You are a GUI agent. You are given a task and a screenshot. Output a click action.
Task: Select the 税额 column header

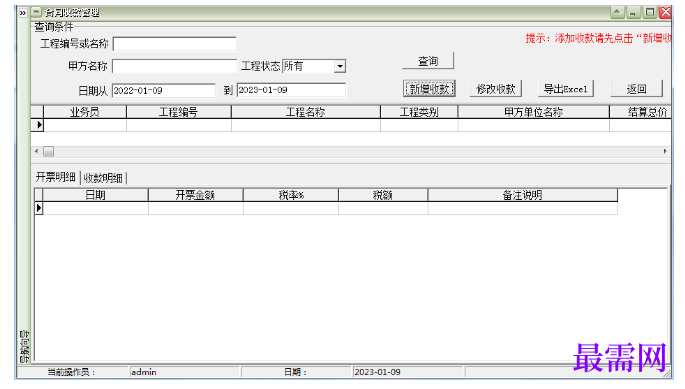click(x=383, y=195)
